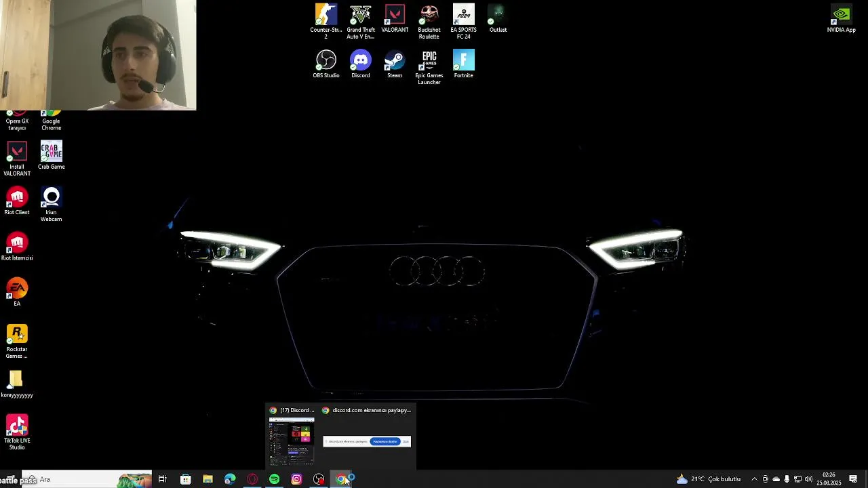Click the 'discord.com ekranınızı paylaşıy...' preview title
868x488 pixels.
point(372,410)
